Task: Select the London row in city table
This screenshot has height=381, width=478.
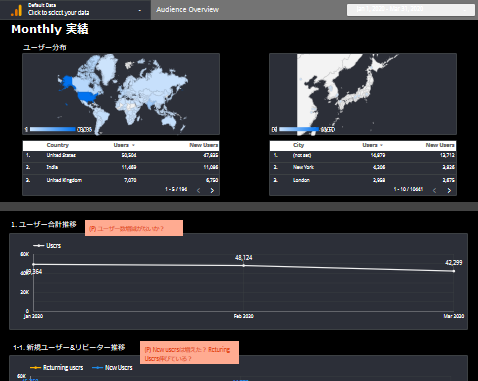Action: tap(363, 180)
